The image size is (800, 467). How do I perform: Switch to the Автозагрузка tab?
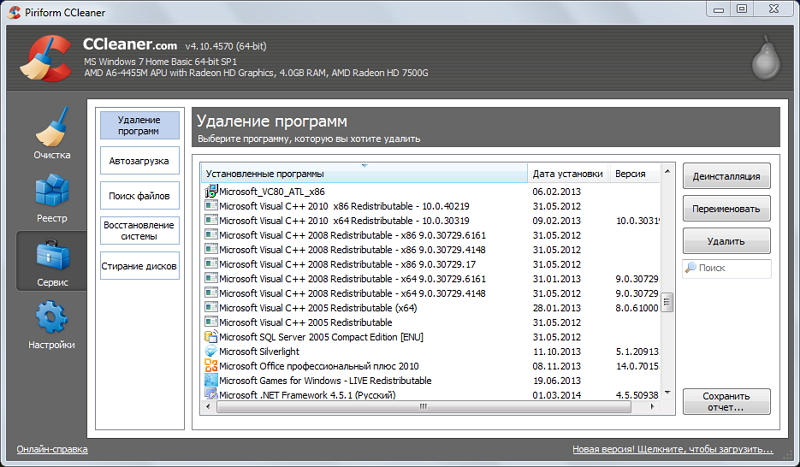click(x=139, y=161)
